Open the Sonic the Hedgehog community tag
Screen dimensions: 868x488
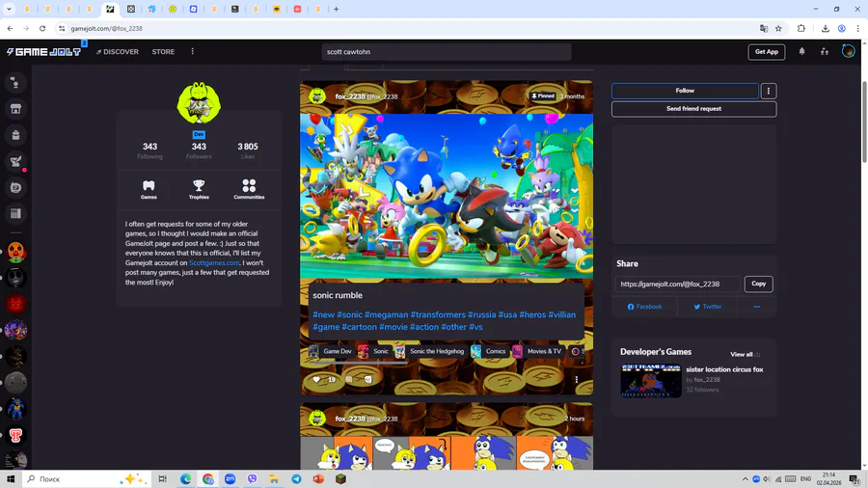(x=430, y=351)
